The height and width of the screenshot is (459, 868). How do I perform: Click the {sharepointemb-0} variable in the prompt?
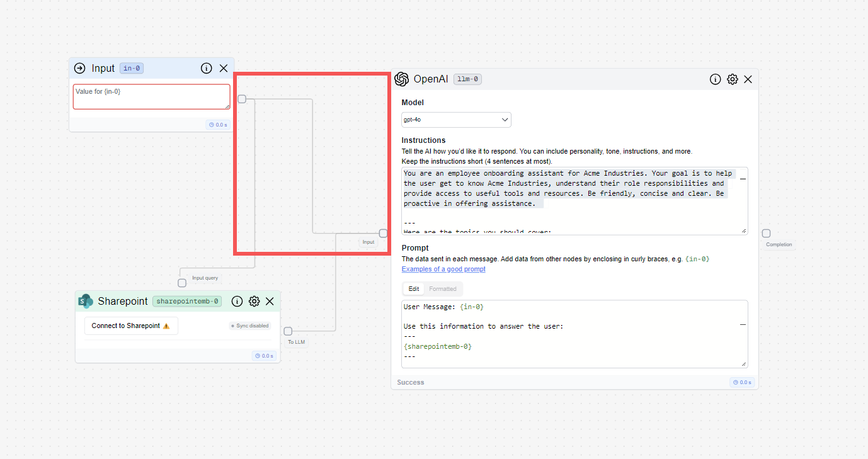point(438,346)
